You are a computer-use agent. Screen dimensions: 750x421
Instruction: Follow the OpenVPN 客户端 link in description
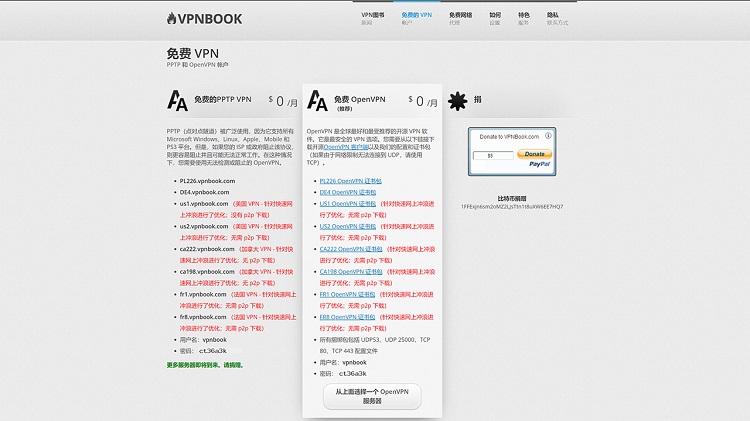tap(346, 147)
